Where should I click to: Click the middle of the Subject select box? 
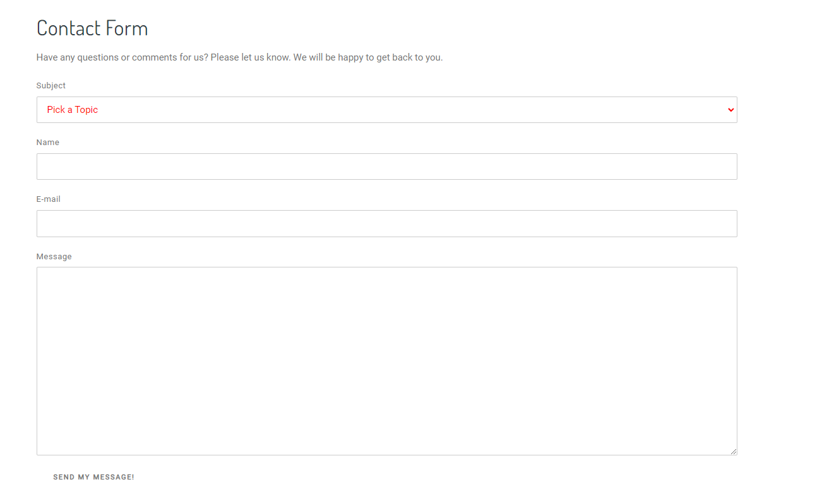click(386, 110)
